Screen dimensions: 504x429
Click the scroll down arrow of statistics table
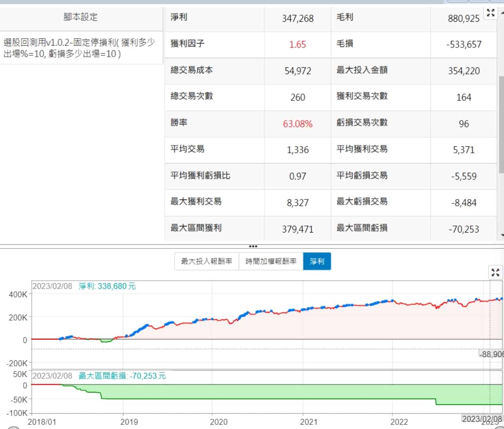coord(502,235)
